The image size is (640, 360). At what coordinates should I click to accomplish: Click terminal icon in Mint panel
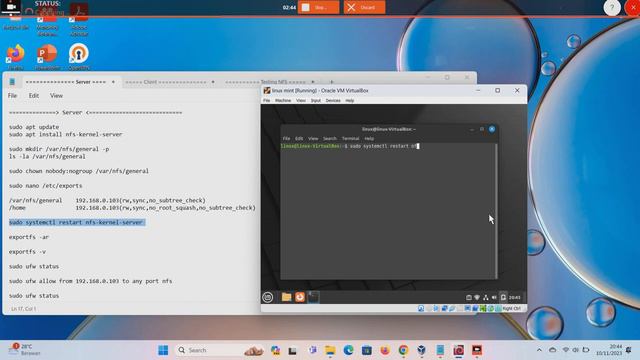click(313, 297)
